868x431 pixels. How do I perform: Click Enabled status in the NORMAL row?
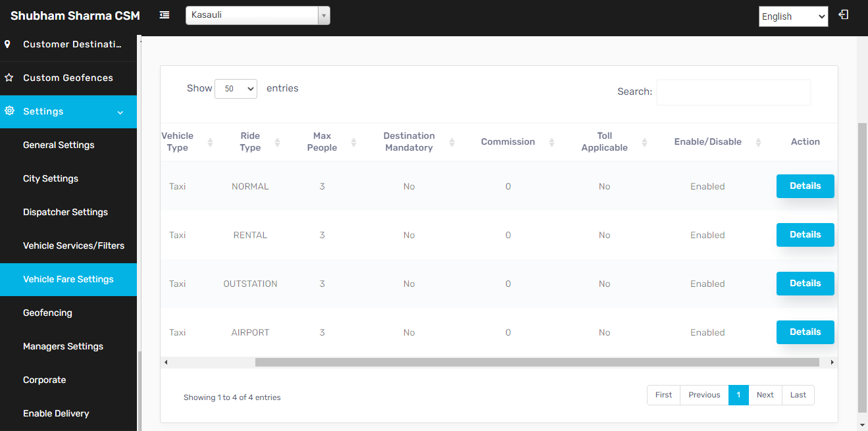point(707,186)
